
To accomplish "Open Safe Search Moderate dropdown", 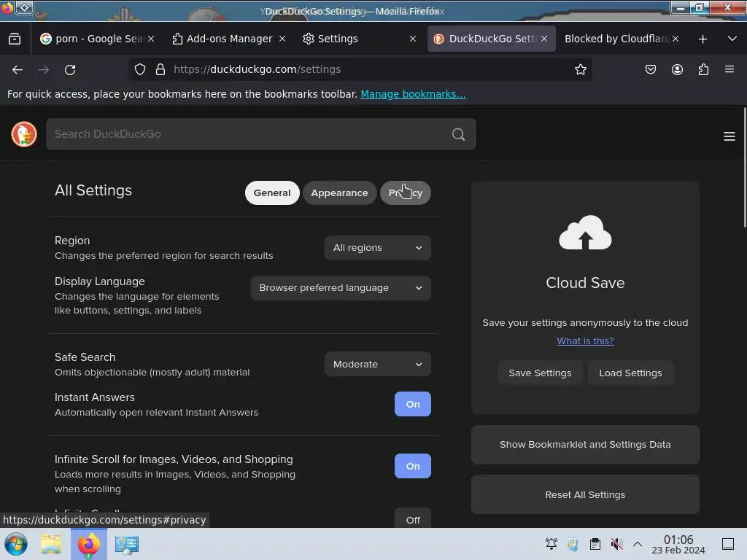I will tap(377, 364).
